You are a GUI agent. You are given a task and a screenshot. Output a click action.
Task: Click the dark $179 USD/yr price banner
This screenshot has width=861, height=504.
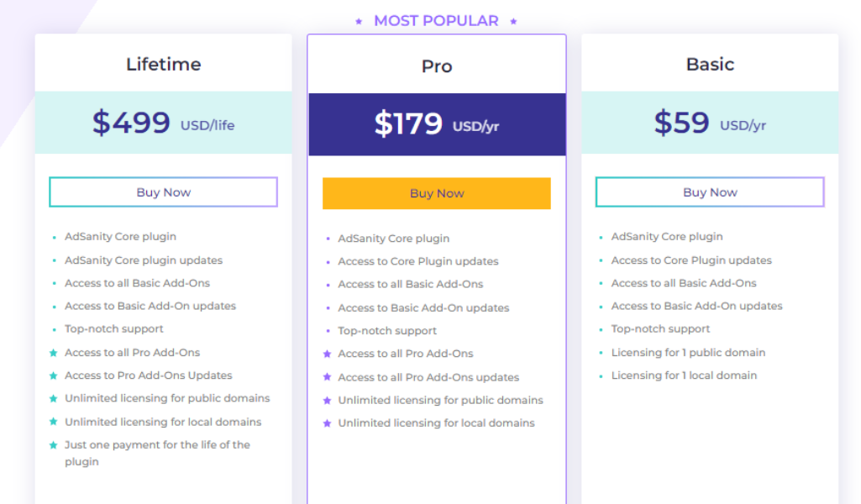pos(437,124)
